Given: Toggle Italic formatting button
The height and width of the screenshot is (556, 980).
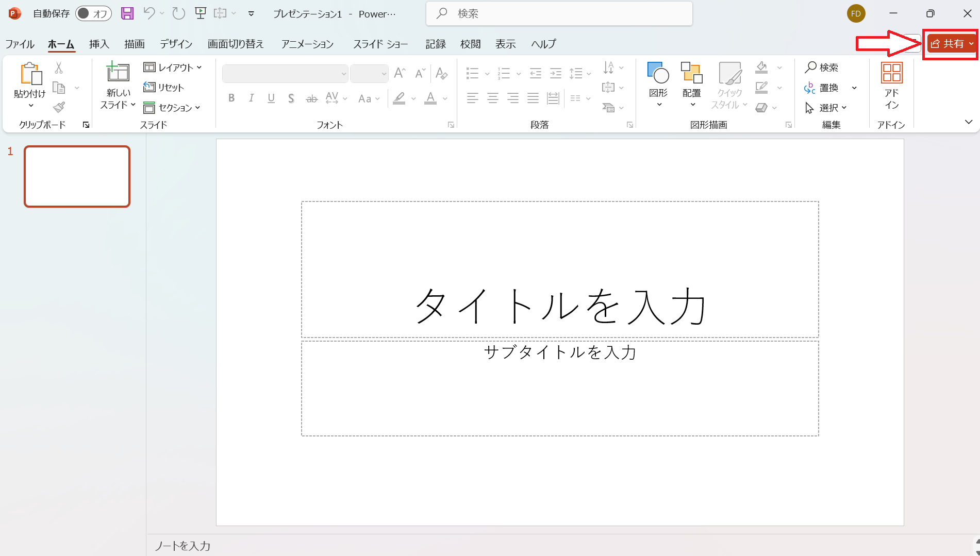Looking at the screenshot, I should coord(251,98).
